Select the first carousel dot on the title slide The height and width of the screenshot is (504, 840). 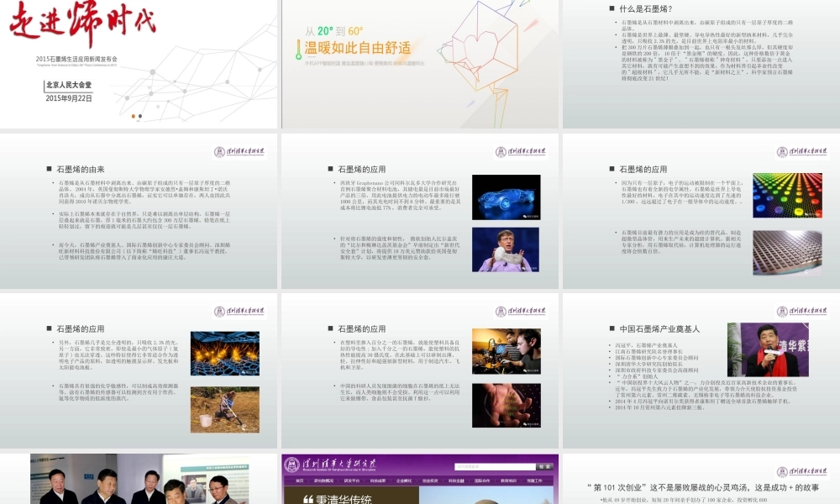[x=133, y=116]
